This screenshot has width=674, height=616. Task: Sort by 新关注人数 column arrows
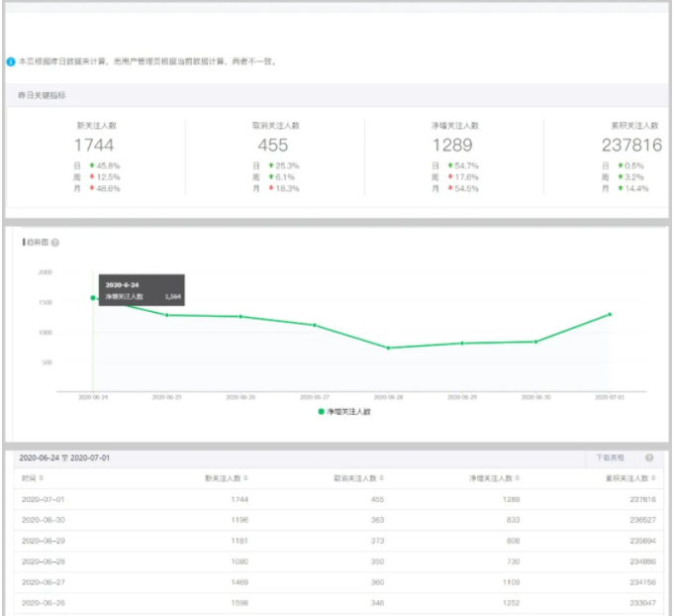click(x=245, y=478)
